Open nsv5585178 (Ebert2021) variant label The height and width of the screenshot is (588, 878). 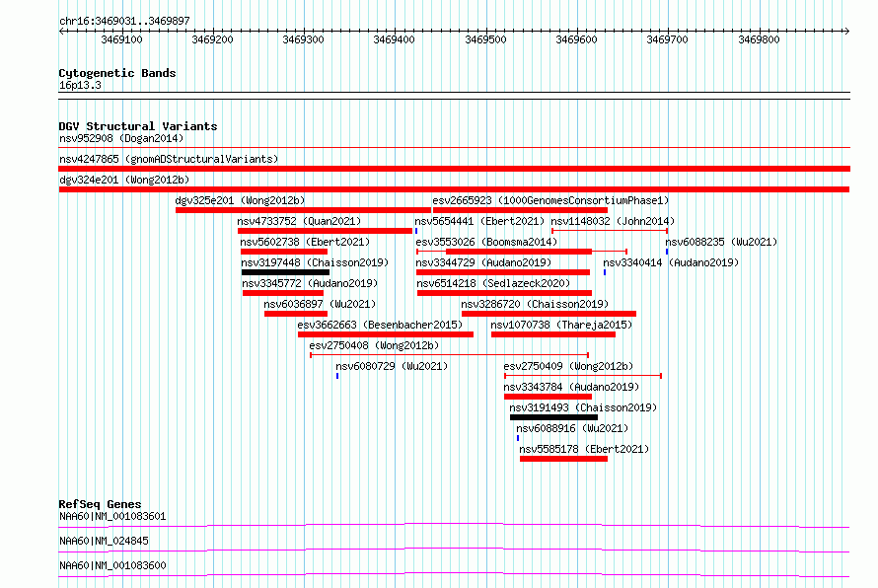(584, 449)
